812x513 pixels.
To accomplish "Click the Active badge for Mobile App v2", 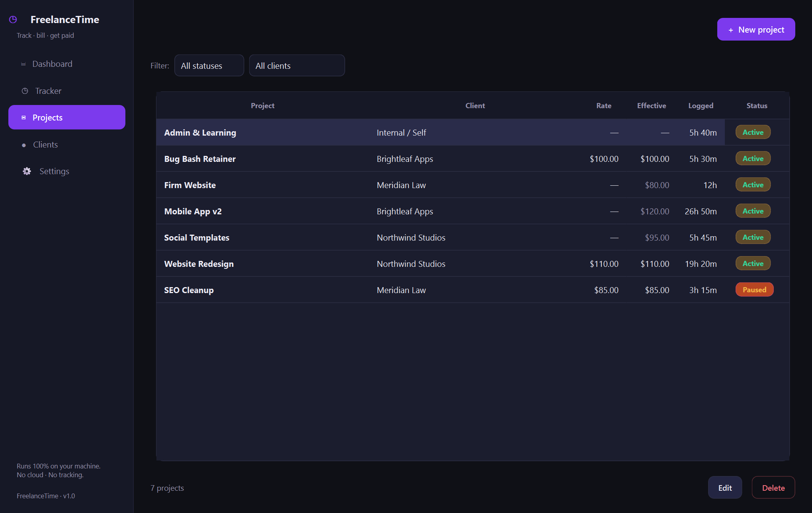I will point(753,211).
